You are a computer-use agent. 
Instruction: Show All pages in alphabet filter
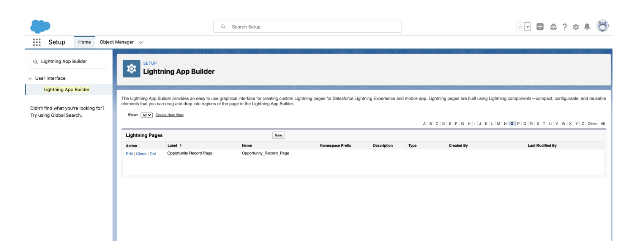pos(603,124)
